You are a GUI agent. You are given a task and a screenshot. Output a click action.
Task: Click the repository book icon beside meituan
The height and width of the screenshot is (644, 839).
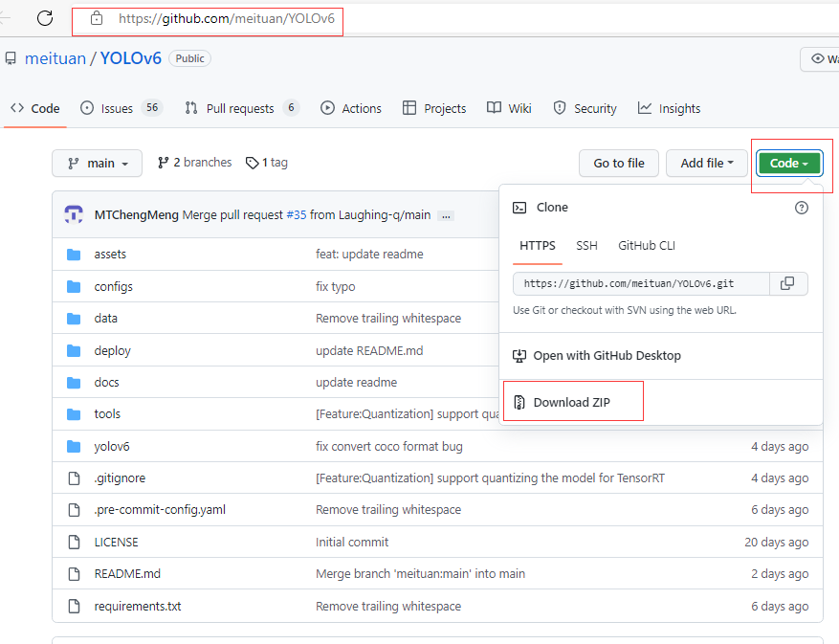pos(11,58)
